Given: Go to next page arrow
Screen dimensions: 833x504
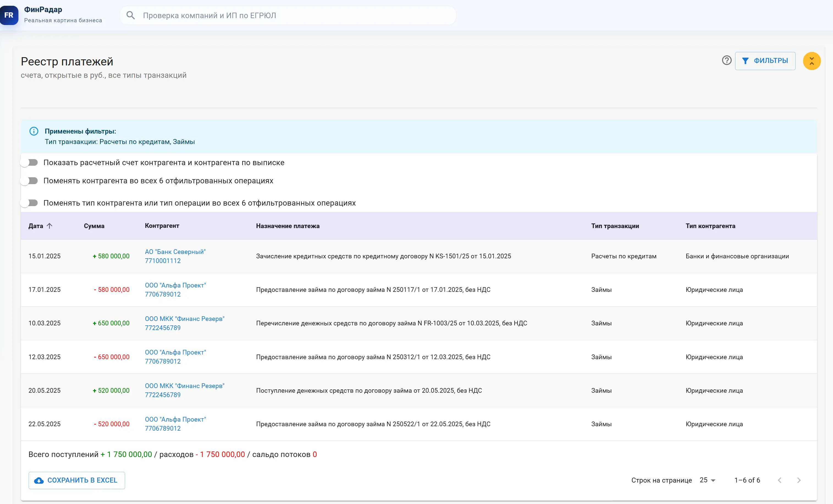Looking at the screenshot, I should [799, 480].
